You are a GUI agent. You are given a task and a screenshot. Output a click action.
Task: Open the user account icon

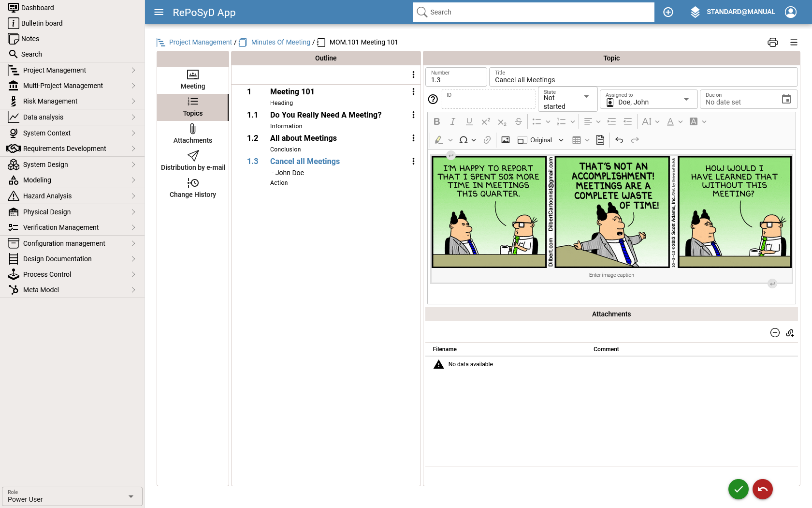791,12
